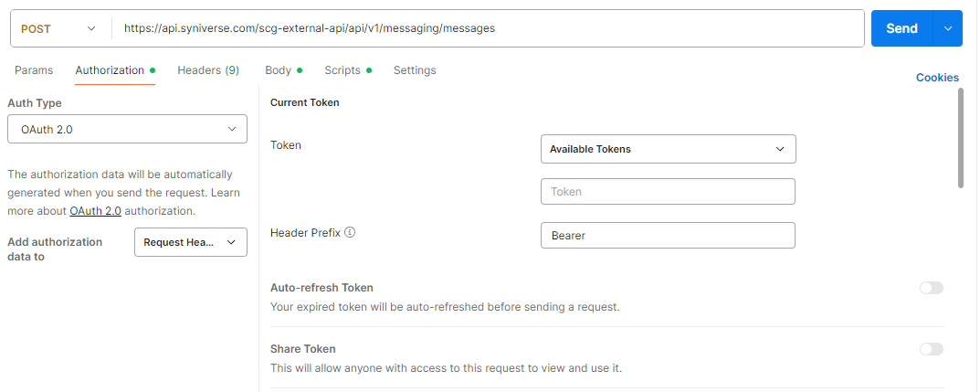Open the Available Tokens dropdown
This screenshot has width=980, height=392.
click(668, 149)
